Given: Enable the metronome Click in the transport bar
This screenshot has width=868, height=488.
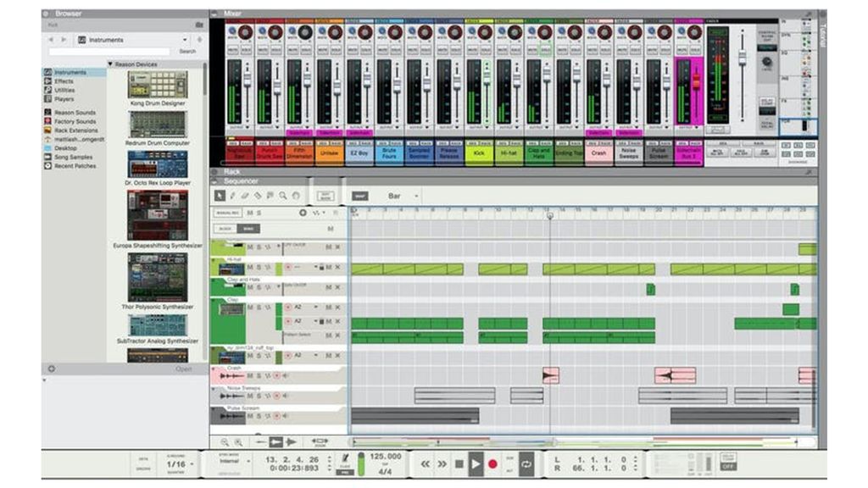Looking at the screenshot, I should point(344,458).
